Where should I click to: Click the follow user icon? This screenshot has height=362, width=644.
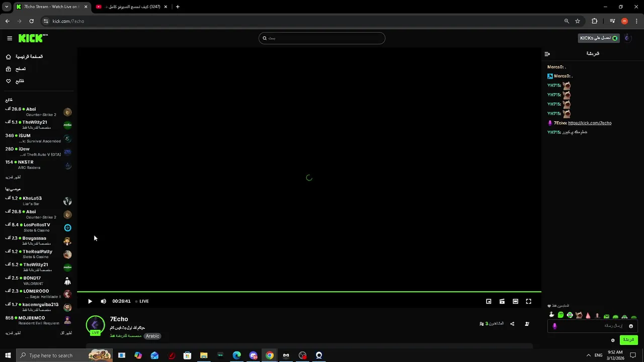(x=527, y=324)
